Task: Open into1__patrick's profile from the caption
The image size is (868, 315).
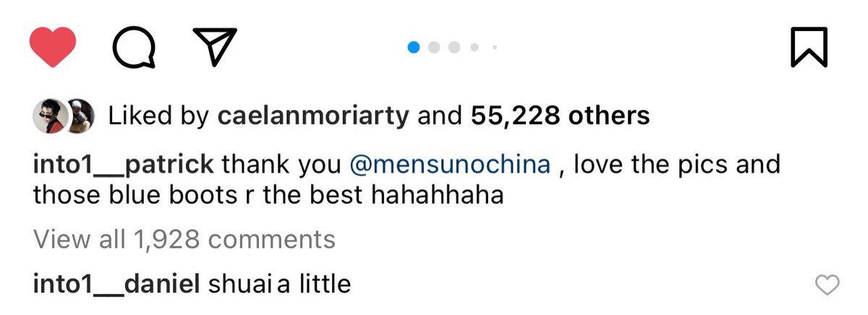Action: point(124,165)
